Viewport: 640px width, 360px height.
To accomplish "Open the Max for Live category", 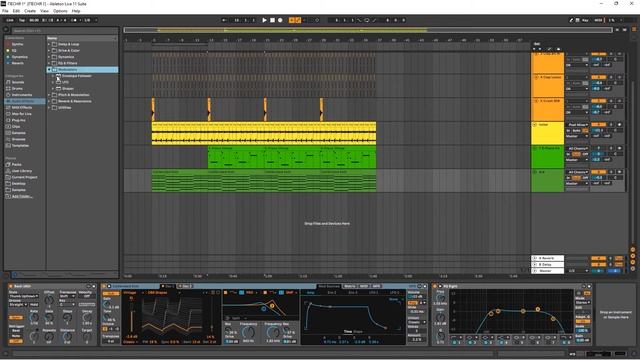I will (x=21, y=114).
